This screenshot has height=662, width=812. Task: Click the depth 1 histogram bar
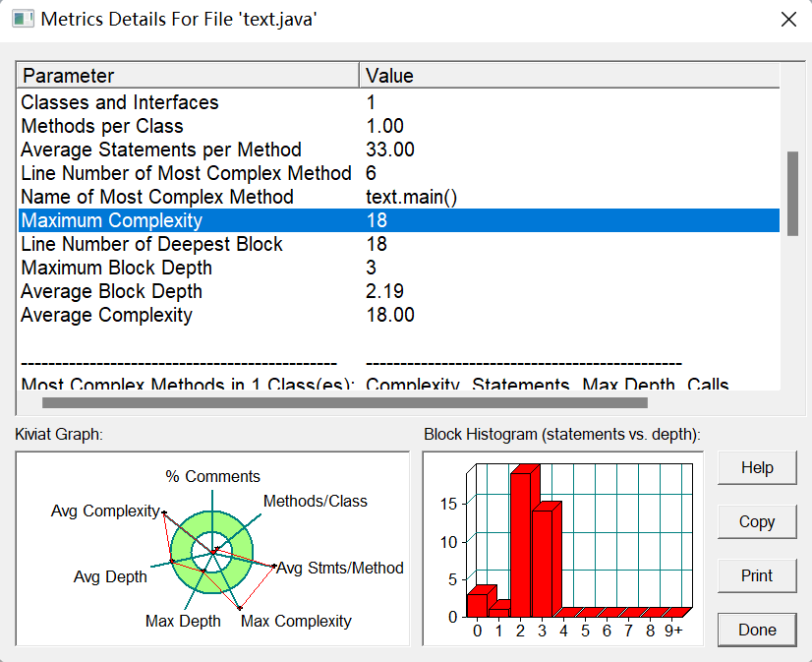click(499, 611)
